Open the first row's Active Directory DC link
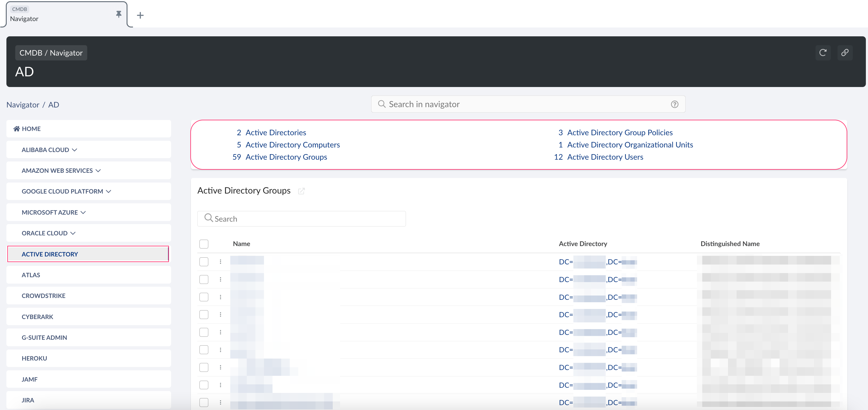 point(597,262)
